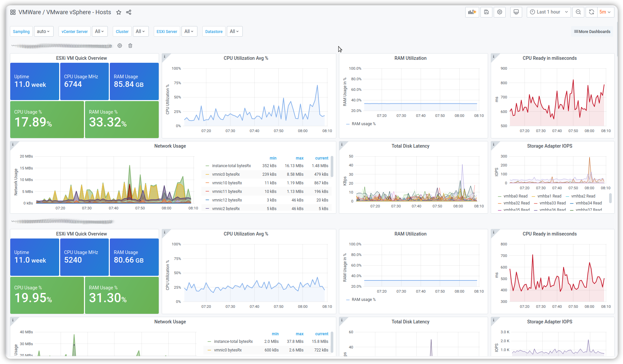623x364 pixels.
Task: Show info for second Total Disk Latency panel
Action: 342,320
